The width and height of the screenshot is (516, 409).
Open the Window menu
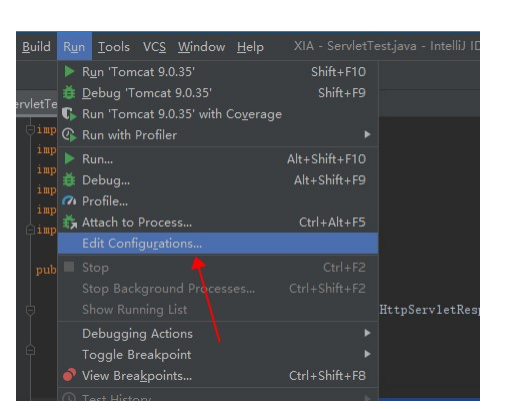[x=201, y=47]
